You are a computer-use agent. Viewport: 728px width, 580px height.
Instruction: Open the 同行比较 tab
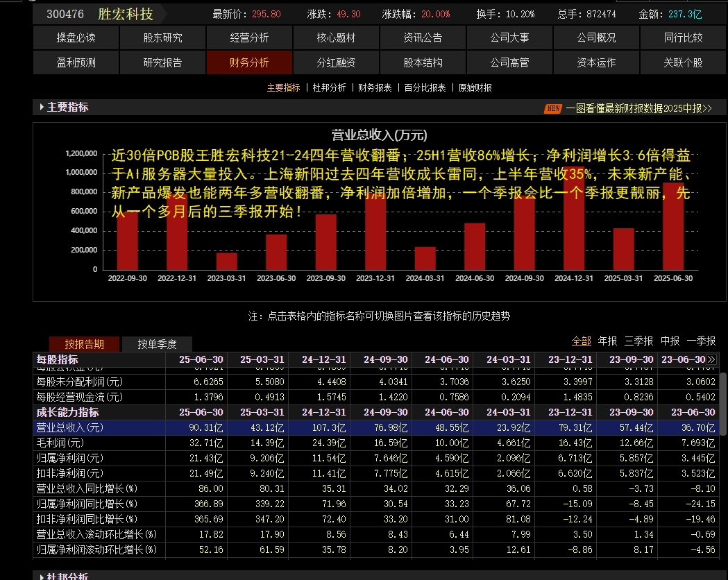pos(684,38)
